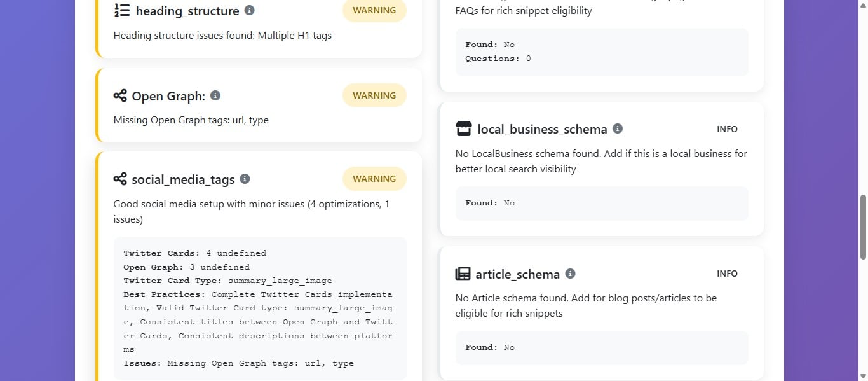Click the info icon beside article_schema

coord(570,274)
